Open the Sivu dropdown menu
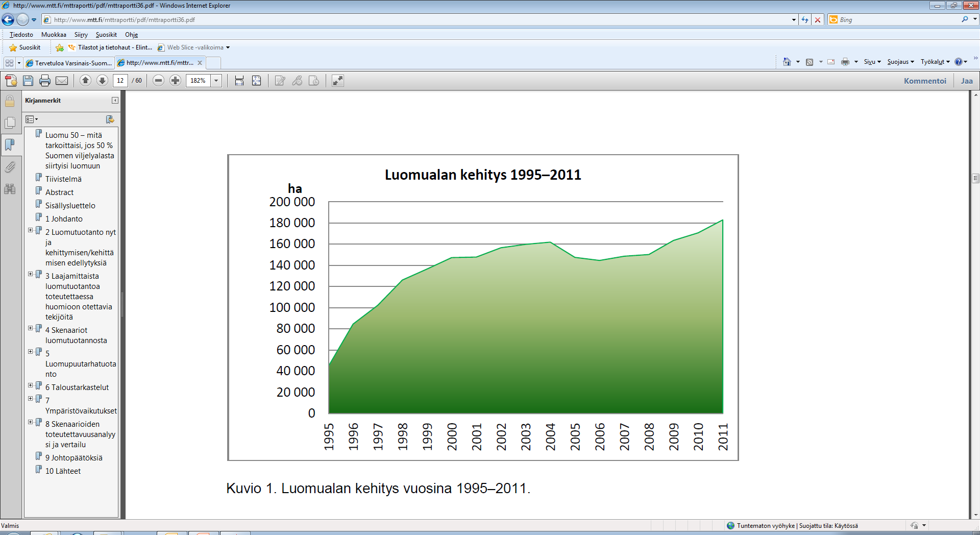This screenshot has width=980, height=535. pos(872,62)
